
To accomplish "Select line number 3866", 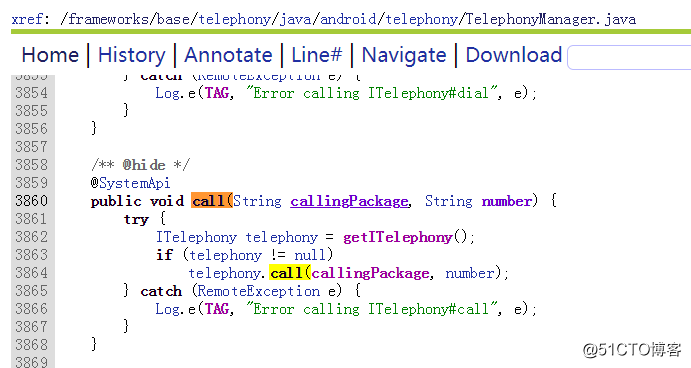I will pos(31,309).
